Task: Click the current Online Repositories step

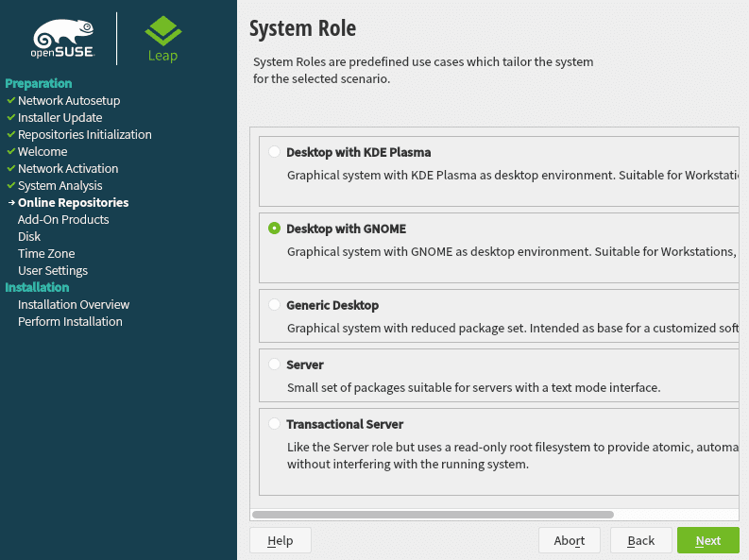Action: click(73, 202)
